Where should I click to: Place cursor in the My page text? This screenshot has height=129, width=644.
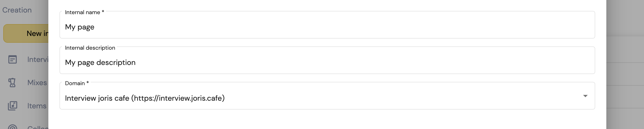coord(80,27)
